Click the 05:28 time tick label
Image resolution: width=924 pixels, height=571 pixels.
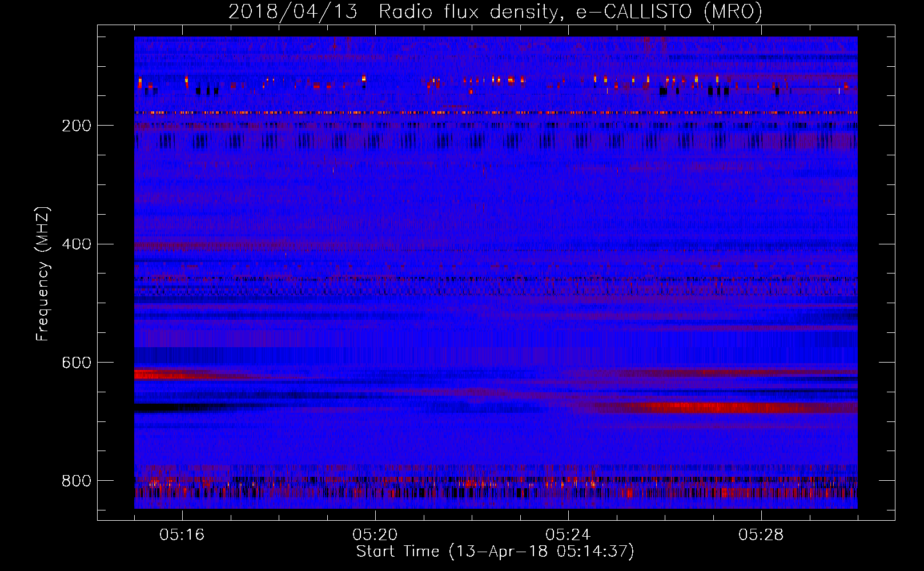pos(761,534)
